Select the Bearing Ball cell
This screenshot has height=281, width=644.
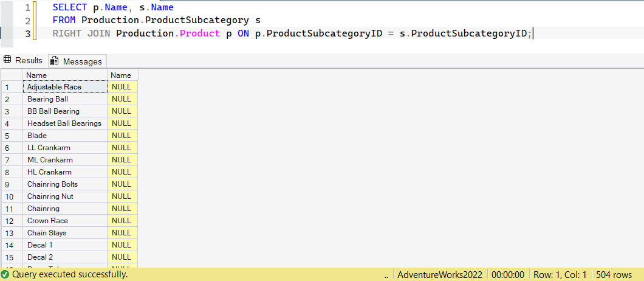pyautogui.click(x=65, y=99)
